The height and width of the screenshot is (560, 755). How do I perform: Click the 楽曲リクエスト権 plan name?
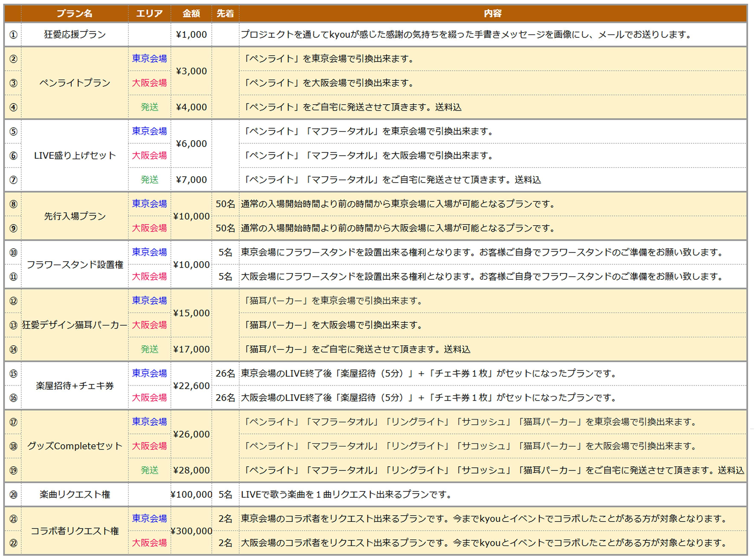click(x=75, y=495)
